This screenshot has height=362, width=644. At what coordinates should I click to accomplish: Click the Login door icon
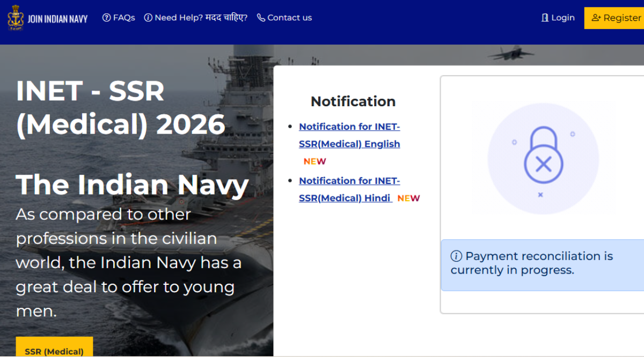pyautogui.click(x=545, y=18)
